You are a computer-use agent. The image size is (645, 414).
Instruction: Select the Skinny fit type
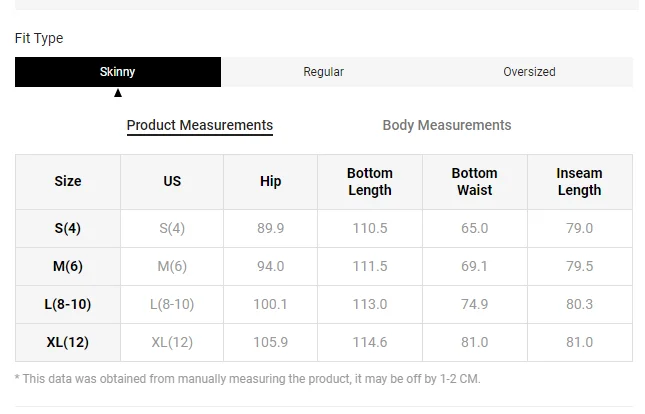coord(118,72)
